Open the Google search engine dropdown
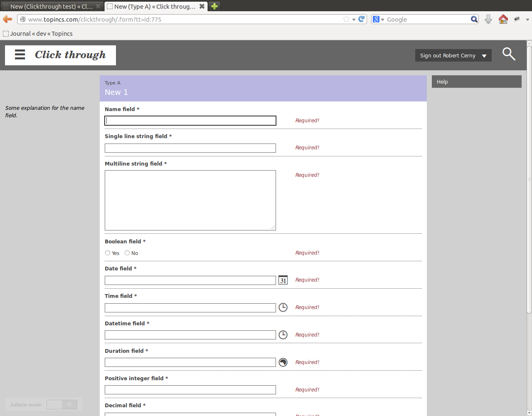Screen dimensions: 532x416 pyautogui.click(x=378, y=19)
